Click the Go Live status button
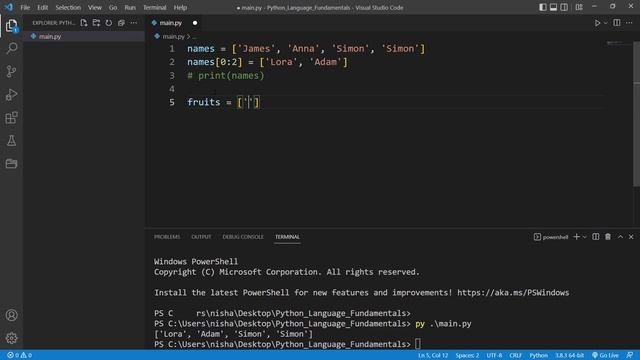Image resolution: width=640 pixels, height=360 pixels. point(605,355)
